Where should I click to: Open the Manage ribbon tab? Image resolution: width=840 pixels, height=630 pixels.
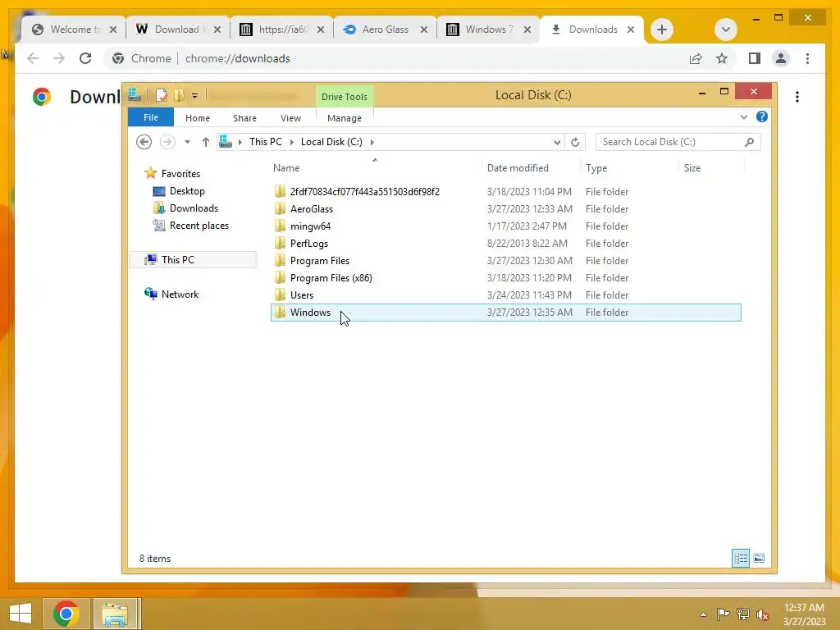tap(344, 118)
